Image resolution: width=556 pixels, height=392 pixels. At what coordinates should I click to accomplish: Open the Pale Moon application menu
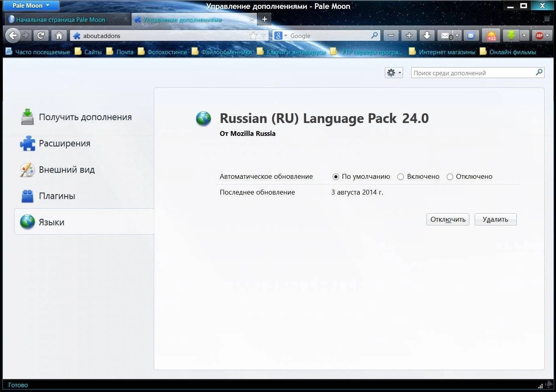[x=31, y=6]
